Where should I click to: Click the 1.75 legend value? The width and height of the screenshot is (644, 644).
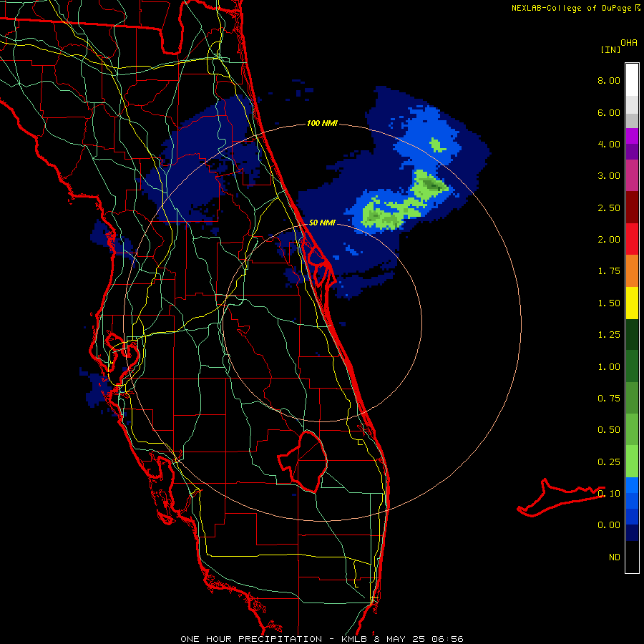click(x=609, y=271)
